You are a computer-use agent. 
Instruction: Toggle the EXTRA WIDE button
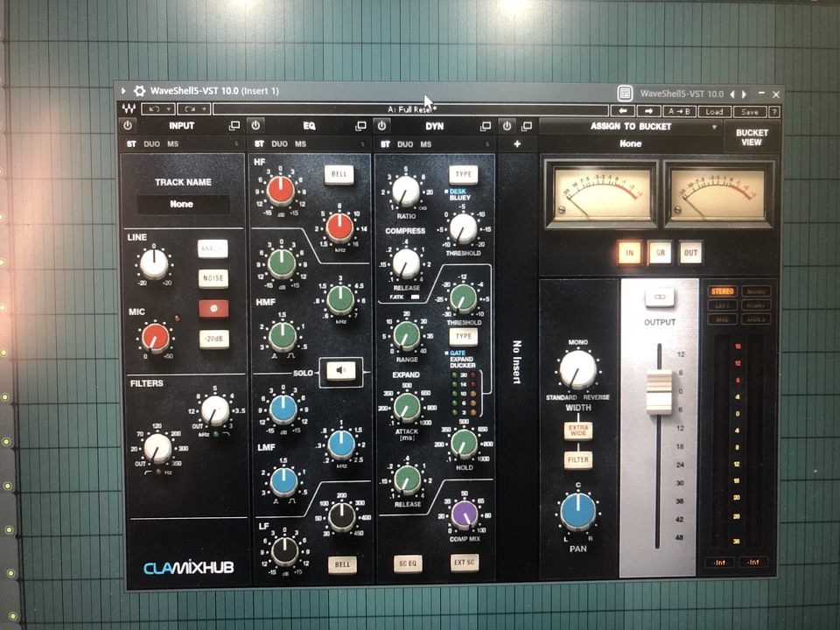click(578, 430)
